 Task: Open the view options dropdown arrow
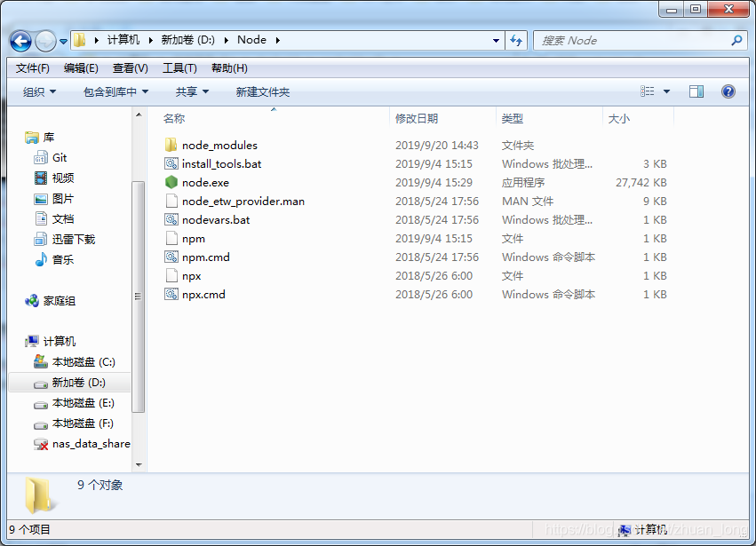click(666, 91)
